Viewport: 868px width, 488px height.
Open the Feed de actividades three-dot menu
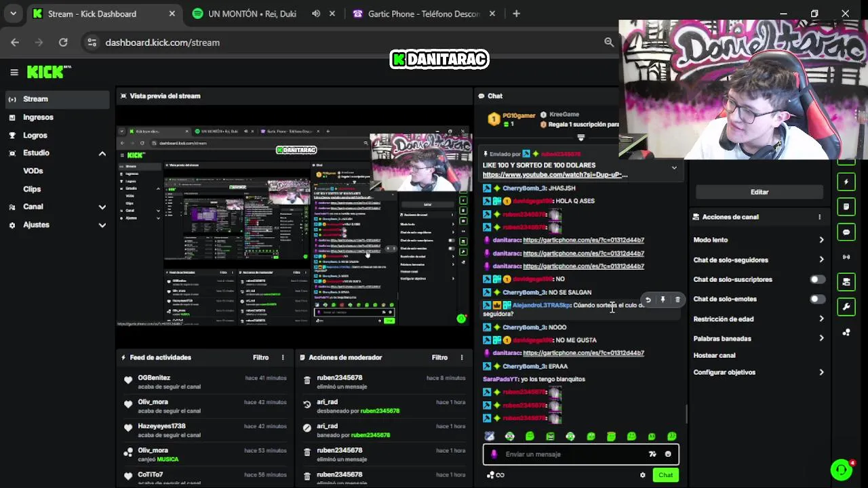pyautogui.click(x=283, y=357)
